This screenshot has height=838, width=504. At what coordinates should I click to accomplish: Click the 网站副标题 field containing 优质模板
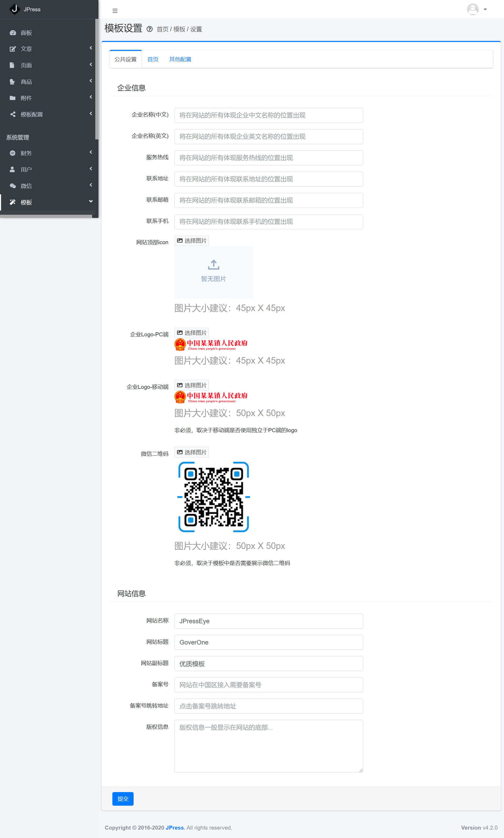coord(269,663)
